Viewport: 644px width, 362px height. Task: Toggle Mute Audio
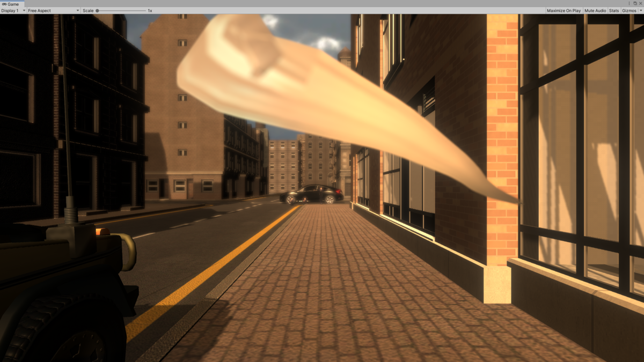(x=595, y=11)
